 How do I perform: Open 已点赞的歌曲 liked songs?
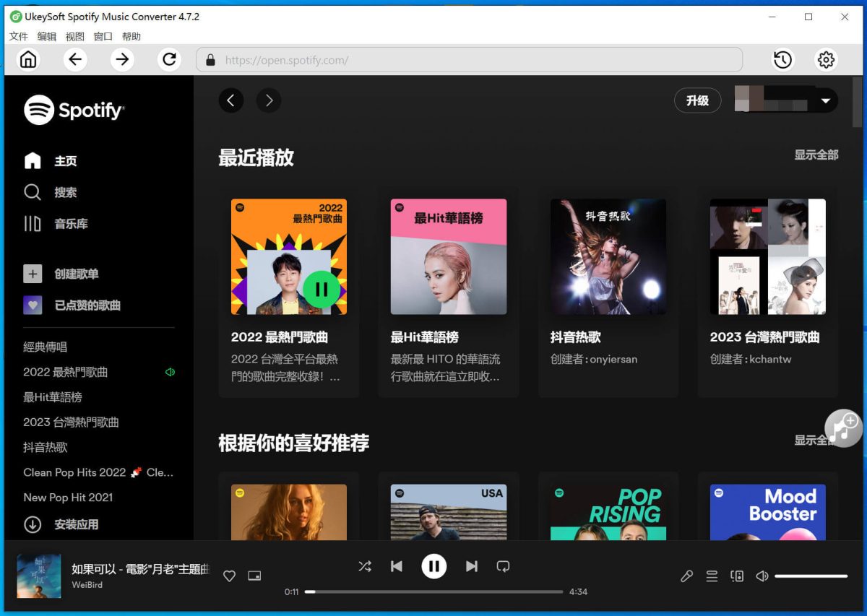tap(72, 305)
